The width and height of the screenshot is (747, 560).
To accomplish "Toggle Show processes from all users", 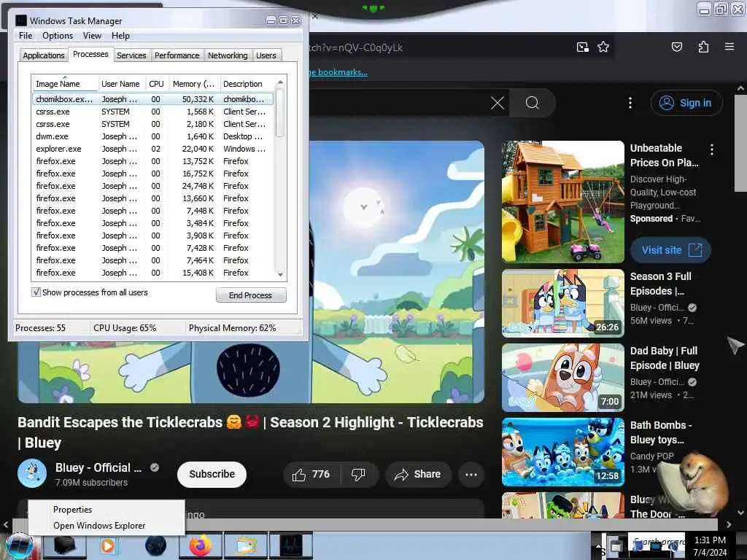I will click(36, 292).
